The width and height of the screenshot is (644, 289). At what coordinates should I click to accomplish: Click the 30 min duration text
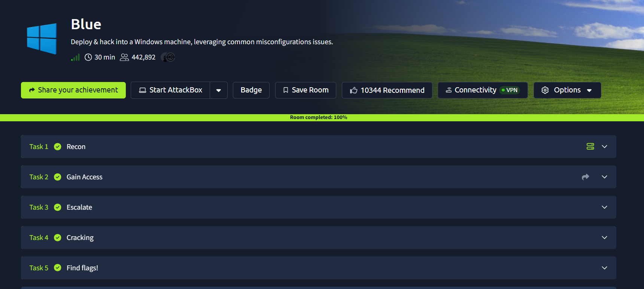pos(105,57)
